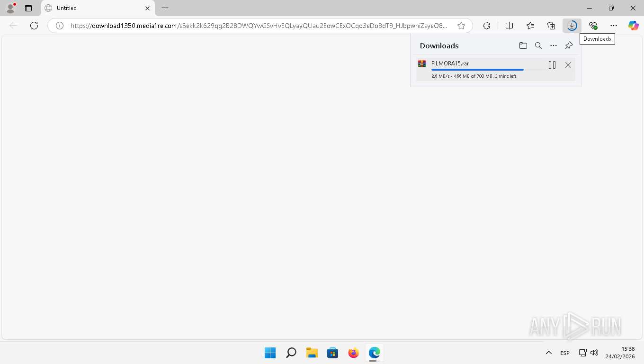Open the downloads folder icon
The image size is (644, 364).
click(x=523, y=45)
